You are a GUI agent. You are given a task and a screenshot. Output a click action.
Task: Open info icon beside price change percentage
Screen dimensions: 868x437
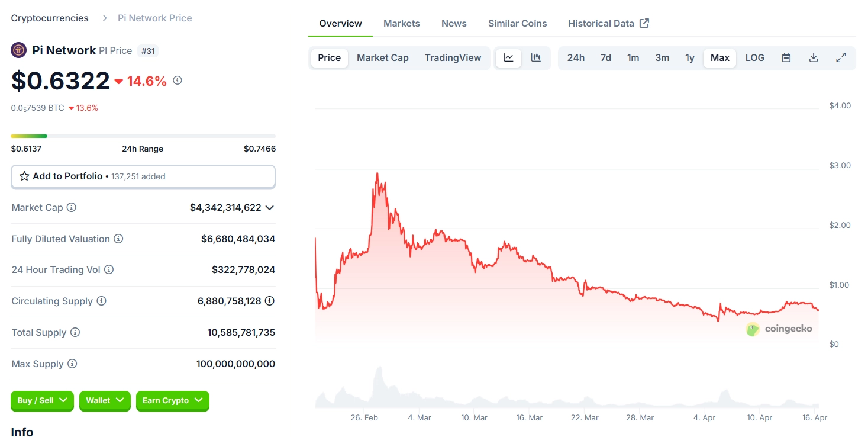177,81
